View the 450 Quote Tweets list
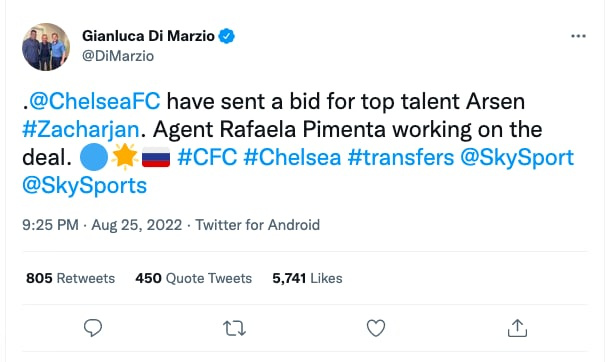Image resolution: width=616 pixels, height=362 pixels. (x=194, y=278)
